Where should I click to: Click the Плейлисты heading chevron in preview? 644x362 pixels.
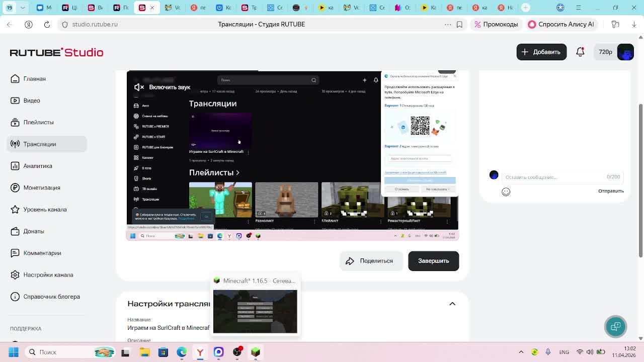(237, 172)
